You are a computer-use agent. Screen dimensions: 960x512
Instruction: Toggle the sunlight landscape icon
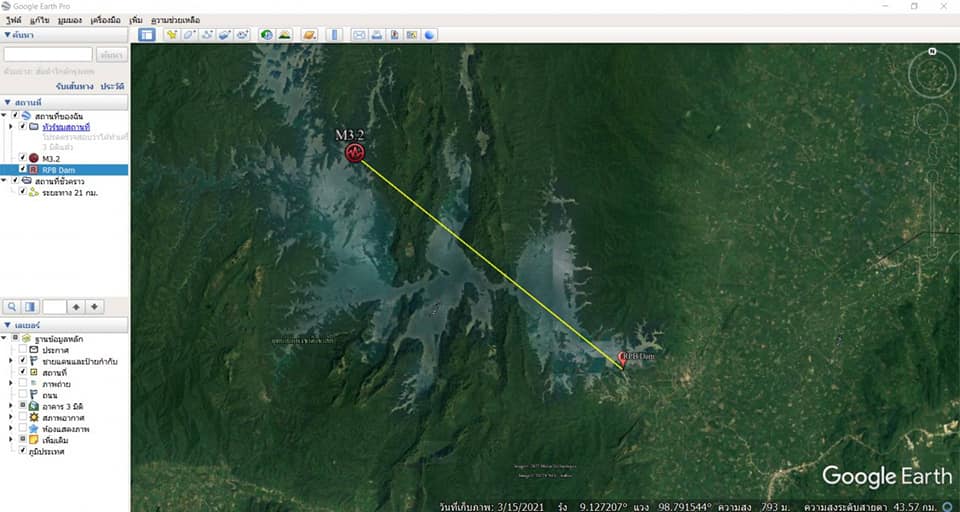285,35
